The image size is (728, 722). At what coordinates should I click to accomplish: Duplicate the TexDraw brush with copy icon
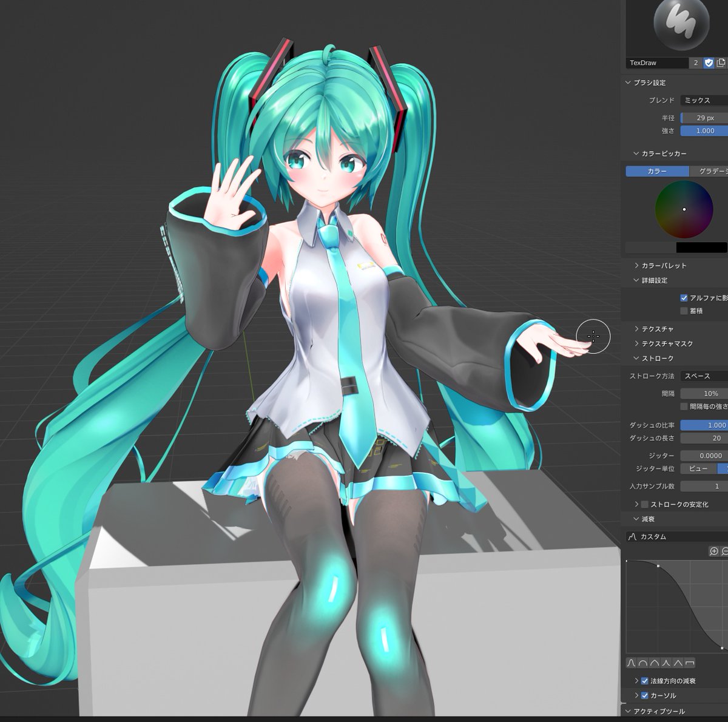tap(721, 62)
